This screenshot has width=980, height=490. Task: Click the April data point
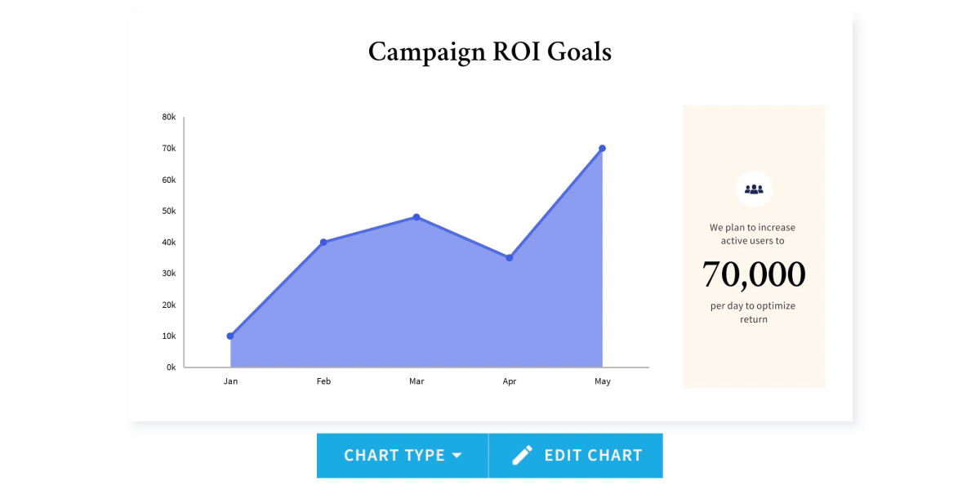click(510, 257)
